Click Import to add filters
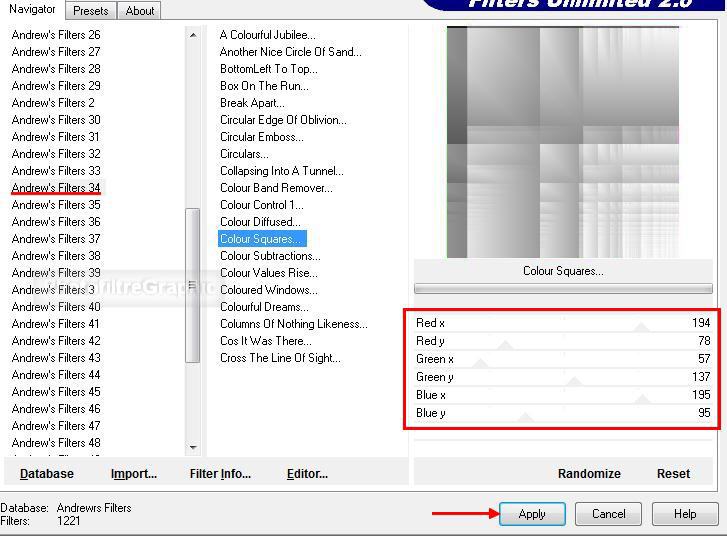This screenshot has height=536, width=727. coord(134,474)
